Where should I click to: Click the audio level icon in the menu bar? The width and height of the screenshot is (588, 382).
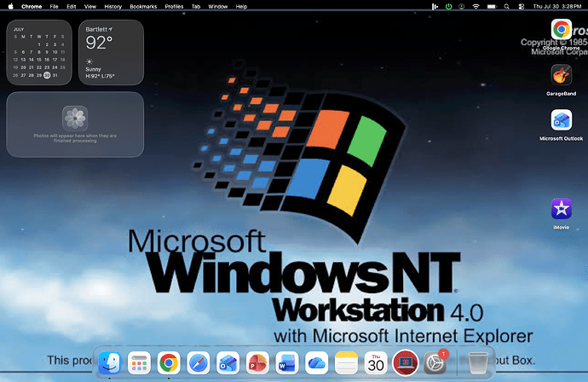tap(435, 6)
